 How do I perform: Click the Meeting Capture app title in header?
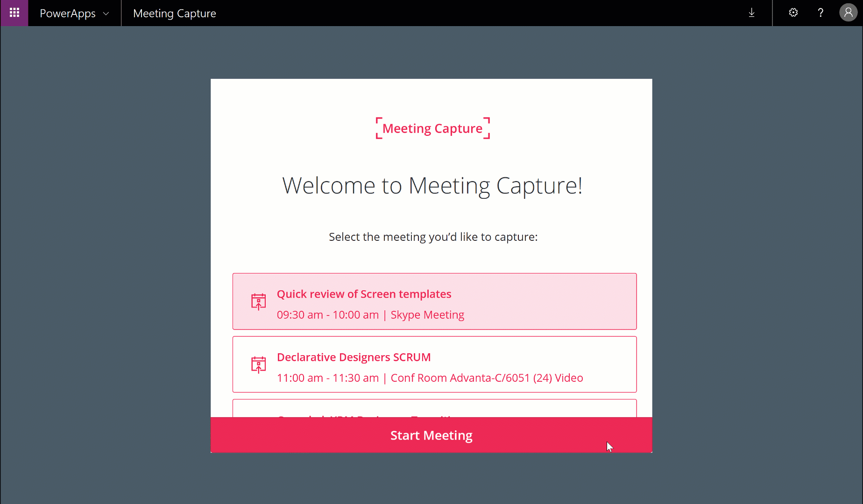pos(174,14)
